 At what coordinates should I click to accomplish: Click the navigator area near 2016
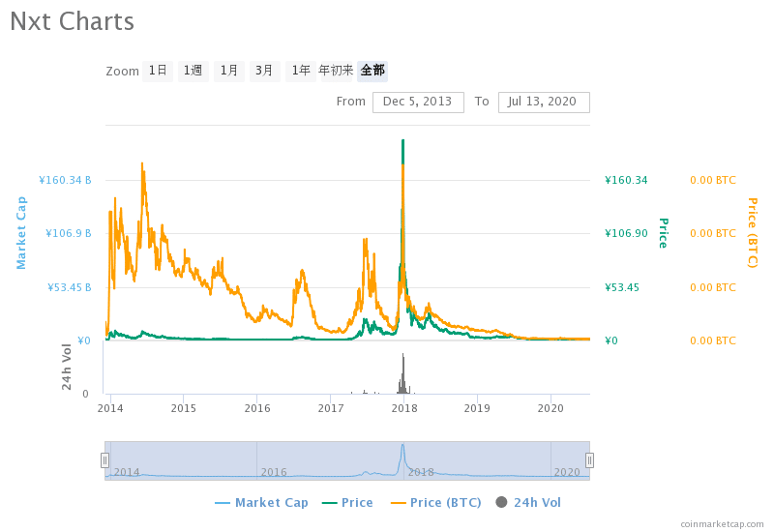click(x=274, y=471)
